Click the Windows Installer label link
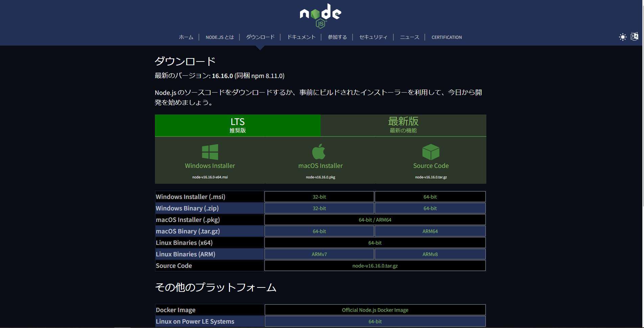Image resolution: width=644 pixels, height=328 pixels. [210, 166]
